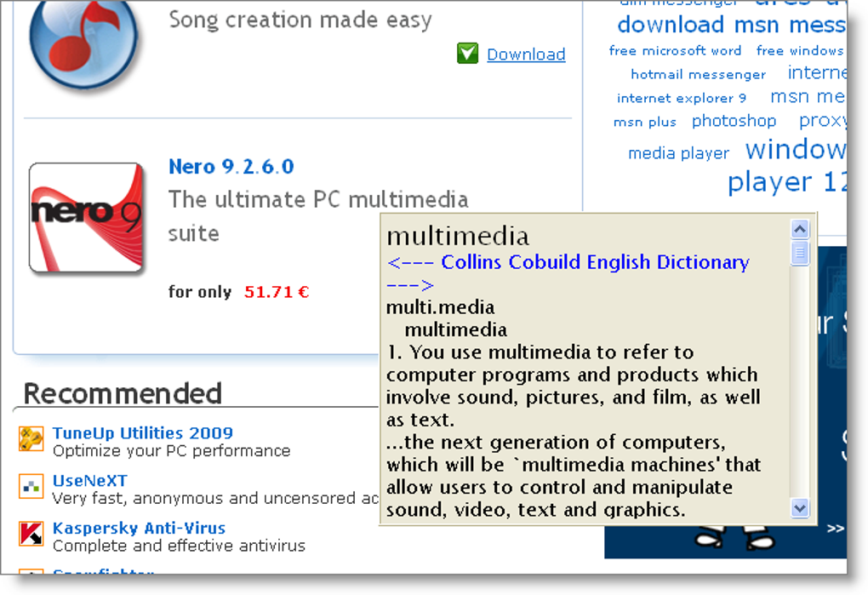Open the Kaspersky Anti-Virus link

[139, 528]
